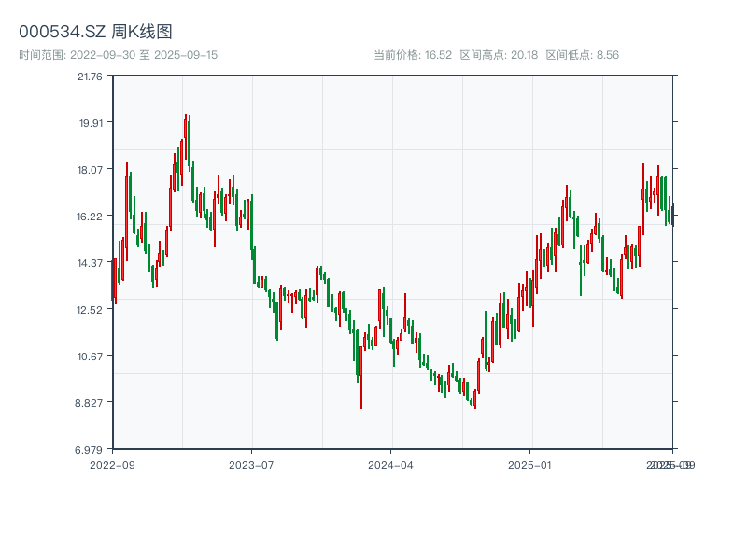Click y-axis label 19.91
Image resolution: width=747 pixels, height=560 pixels.
point(91,123)
